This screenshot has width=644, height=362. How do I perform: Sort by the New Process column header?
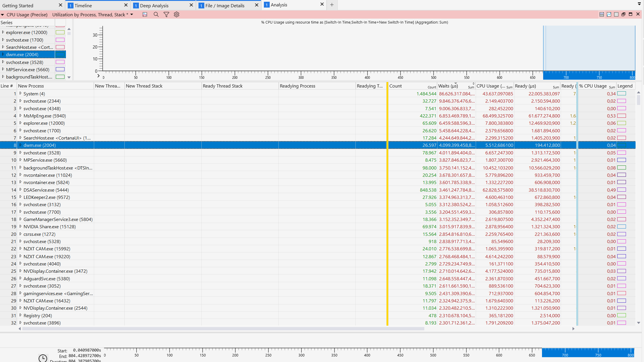pos(55,86)
